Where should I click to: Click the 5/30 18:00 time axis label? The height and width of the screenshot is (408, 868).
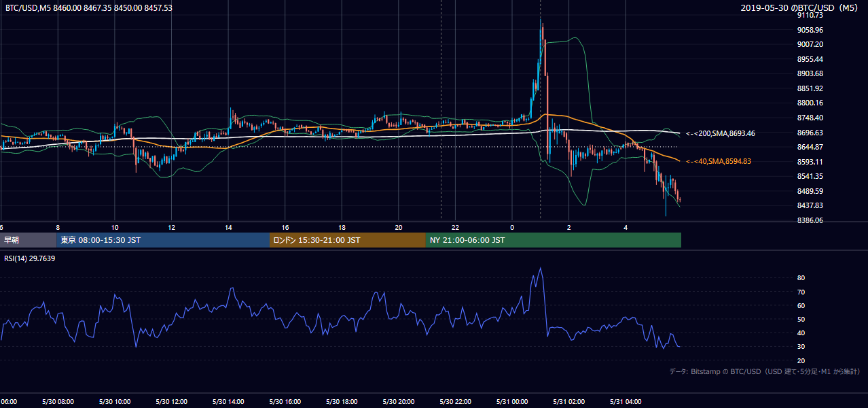click(x=342, y=402)
